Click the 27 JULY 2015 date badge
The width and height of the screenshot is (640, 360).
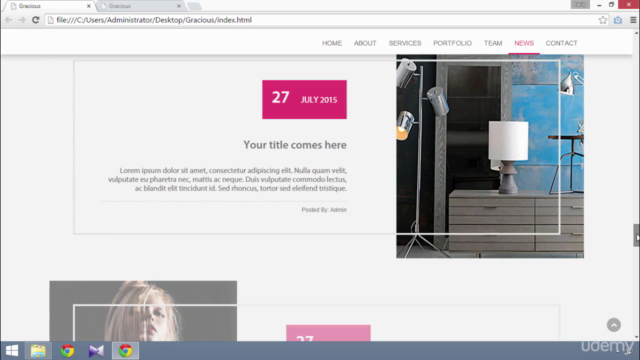tap(304, 100)
